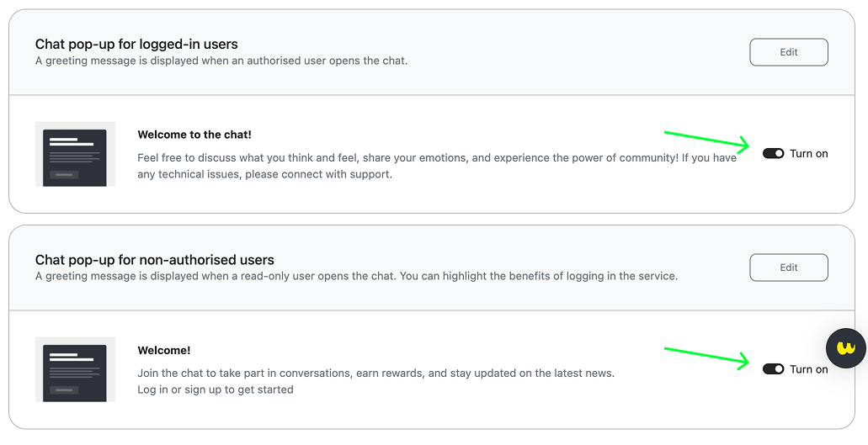
Task: Select the "Chat pop-up for non-authorised users" heading
Action: coord(155,260)
